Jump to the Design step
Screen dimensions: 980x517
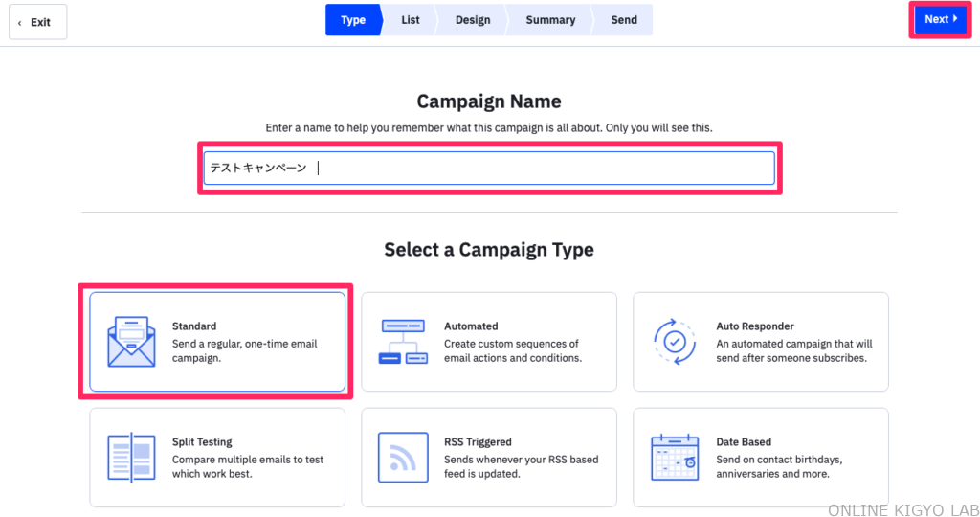pos(472,20)
